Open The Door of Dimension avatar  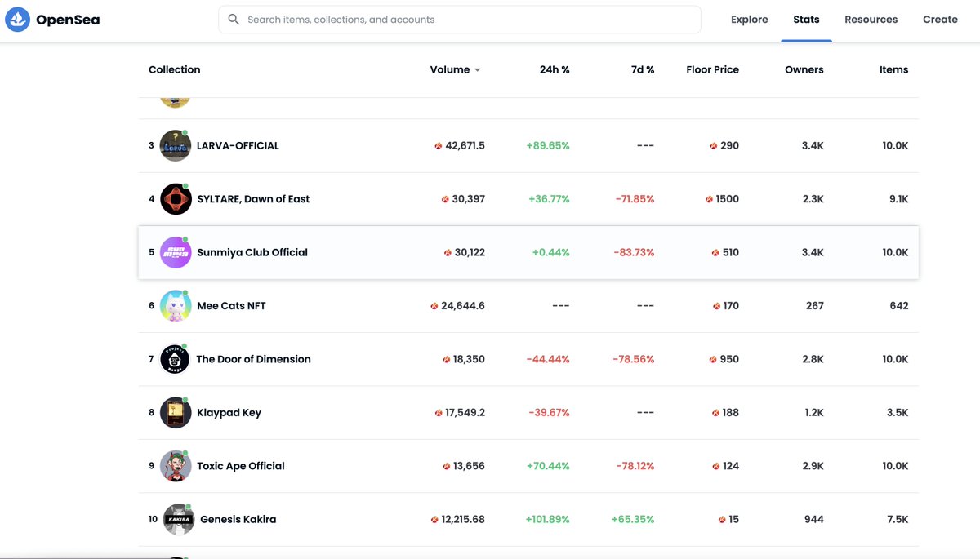[x=176, y=359]
